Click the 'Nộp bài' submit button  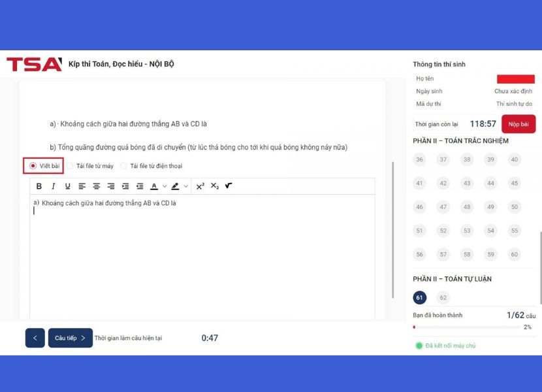(518, 124)
